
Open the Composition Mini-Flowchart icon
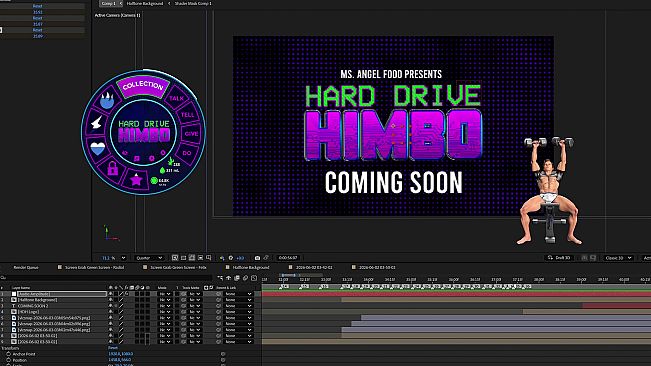220,278
